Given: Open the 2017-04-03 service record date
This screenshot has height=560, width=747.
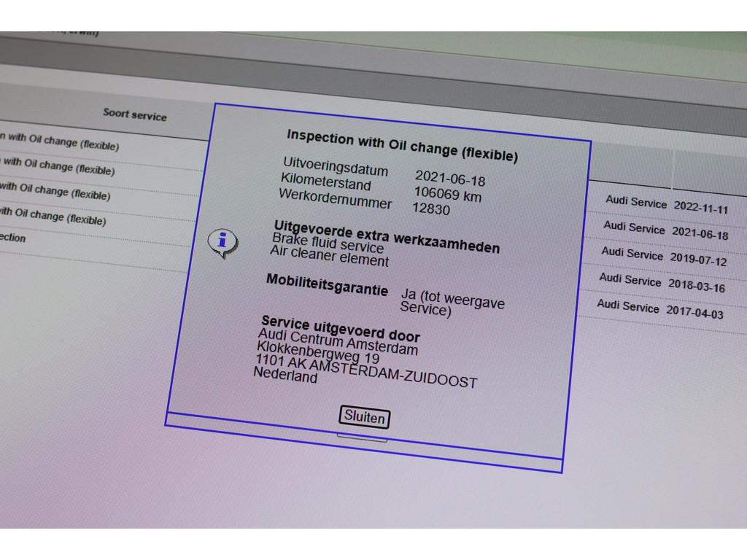Looking at the screenshot, I should (694, 312).
